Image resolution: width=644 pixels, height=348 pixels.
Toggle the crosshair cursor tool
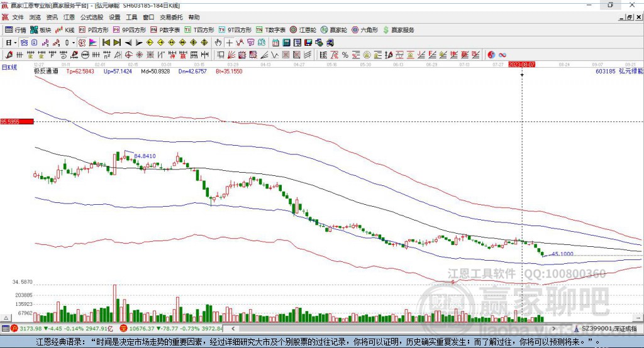point(229,43)
